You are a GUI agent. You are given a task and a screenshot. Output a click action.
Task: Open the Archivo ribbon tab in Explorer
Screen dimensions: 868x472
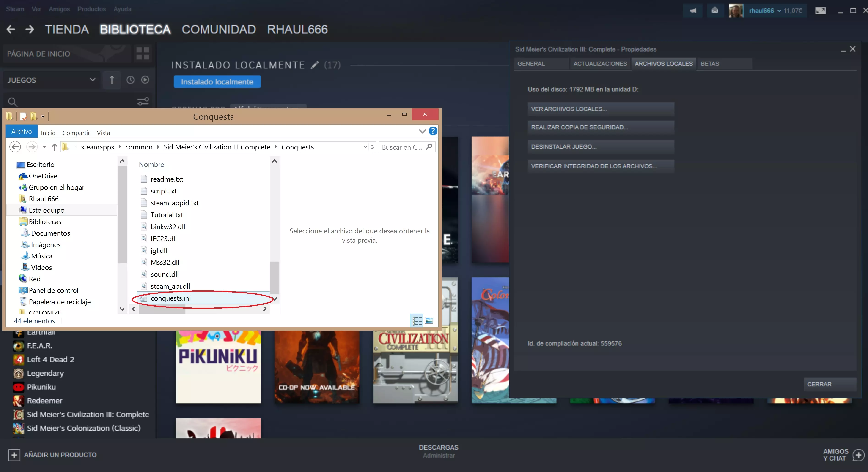click(x=22, y=132)
